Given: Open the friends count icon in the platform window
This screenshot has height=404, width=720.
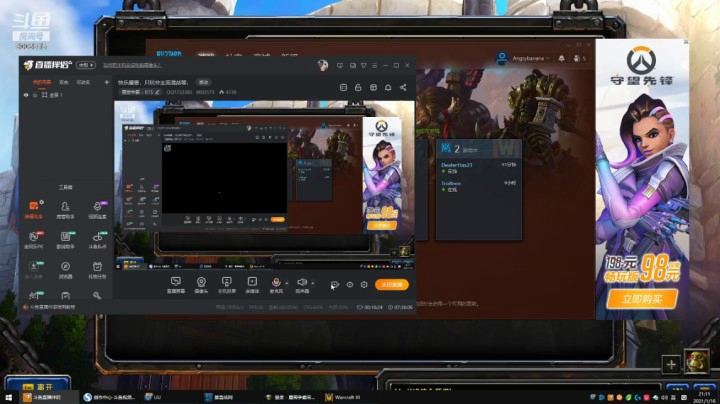Looking at the screenshot, I should pyautogui.click(x=579, y=58).
